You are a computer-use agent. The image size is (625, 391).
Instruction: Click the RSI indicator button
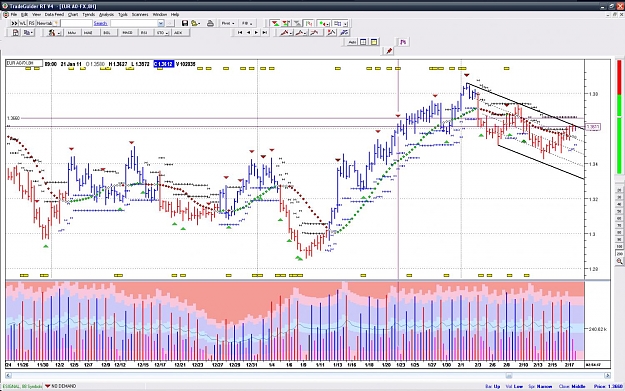144,33
